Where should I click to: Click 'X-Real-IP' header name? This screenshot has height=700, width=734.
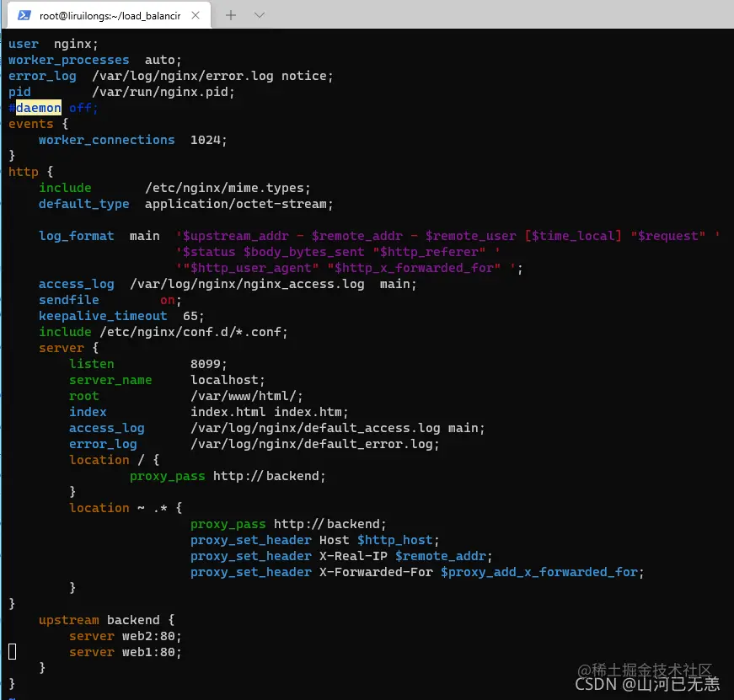click(x=353, y=556)
